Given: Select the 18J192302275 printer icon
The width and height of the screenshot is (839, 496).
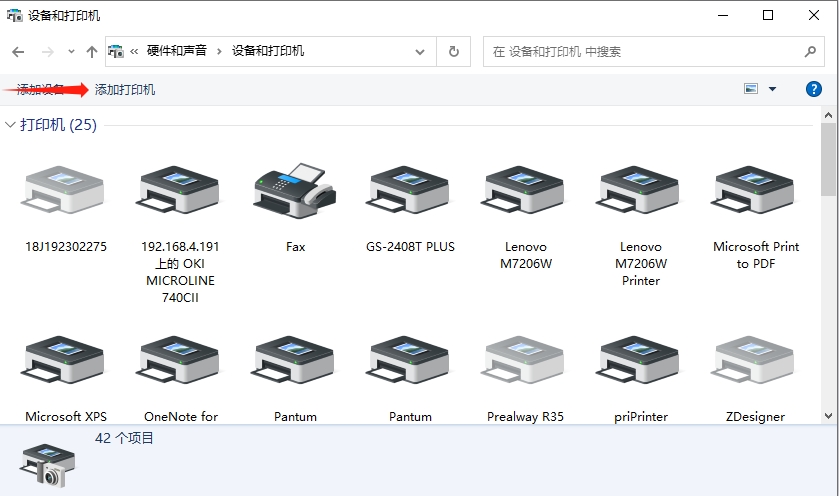Looking at the screenshot, I should pyautogui.click(x=63, y=189).
